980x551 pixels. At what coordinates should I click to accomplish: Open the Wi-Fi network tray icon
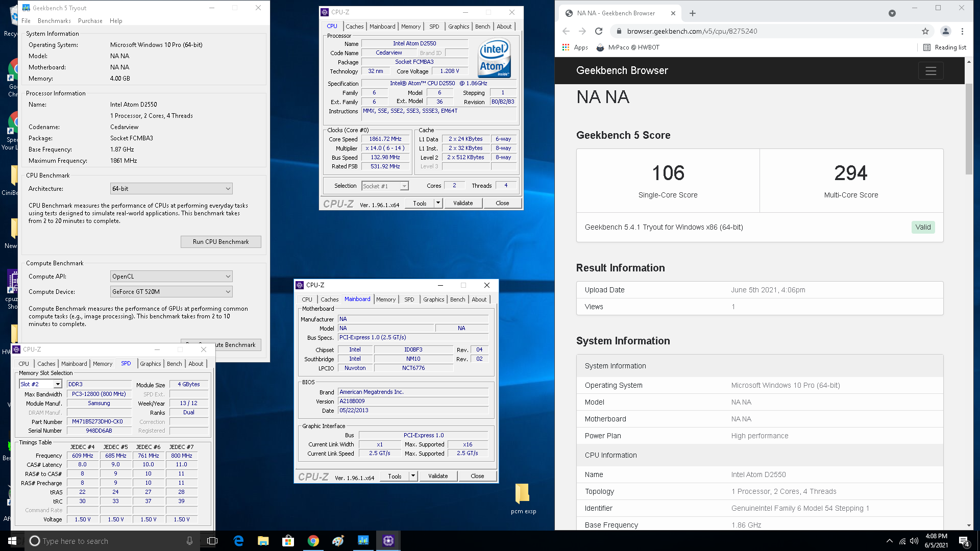click(902, 541)
